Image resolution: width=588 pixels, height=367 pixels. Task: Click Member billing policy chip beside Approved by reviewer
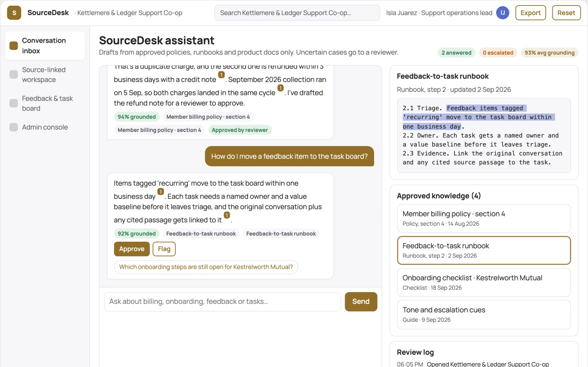(x=159, y=130)
